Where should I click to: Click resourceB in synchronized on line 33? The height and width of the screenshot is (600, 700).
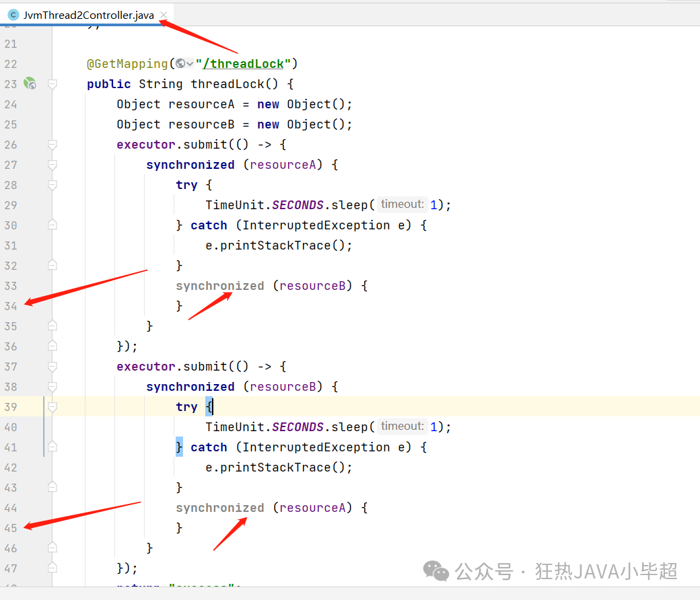point(312,285)
